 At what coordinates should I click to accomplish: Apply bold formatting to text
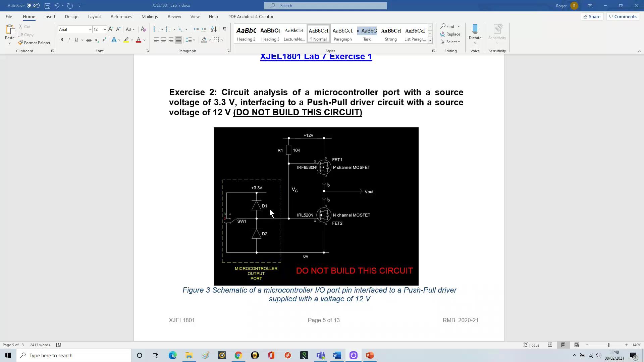click(x=62, y=40)
